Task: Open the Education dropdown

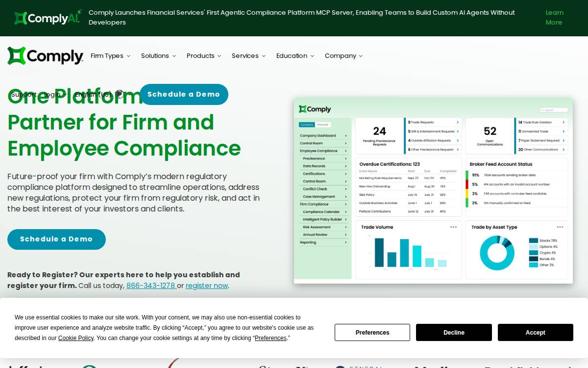Action: pyautogui.click(x=295, y=56)
